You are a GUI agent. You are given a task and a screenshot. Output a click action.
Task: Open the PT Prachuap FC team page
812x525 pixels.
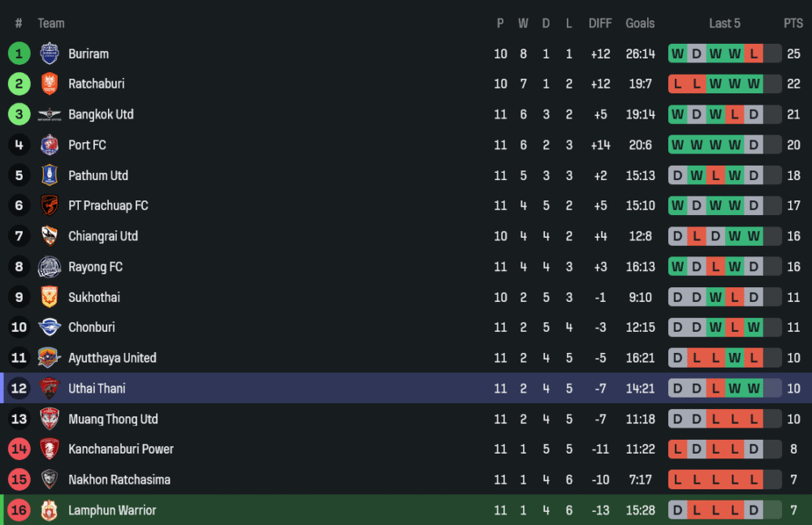pyautogui.click(x=108, y=206)
